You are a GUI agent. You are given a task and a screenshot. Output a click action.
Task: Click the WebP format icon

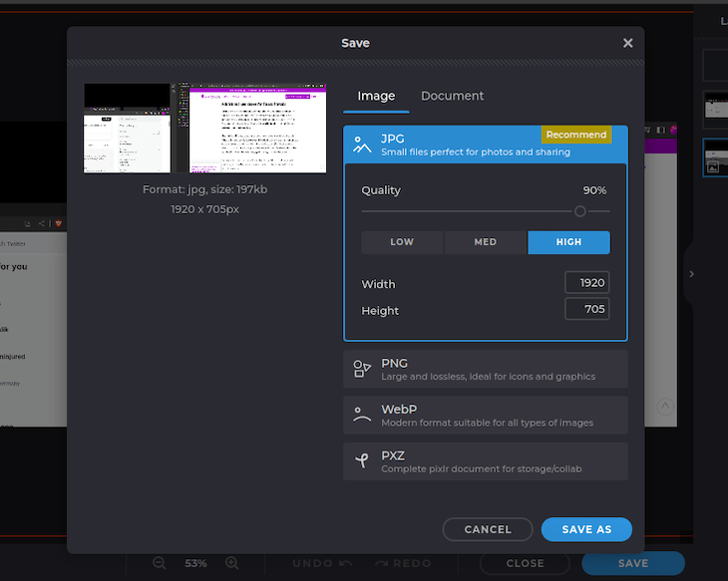tap(362, 416)
